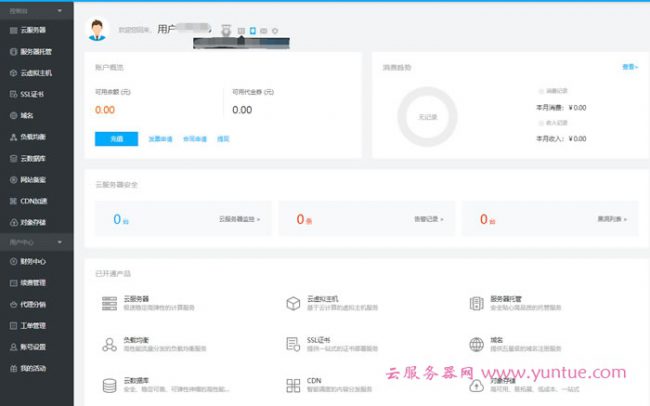The height and width of the screenshot is (406, 650).
Task: Open the 云数据库 product icon
Action: pyautogui.click(x=110, y=386)
